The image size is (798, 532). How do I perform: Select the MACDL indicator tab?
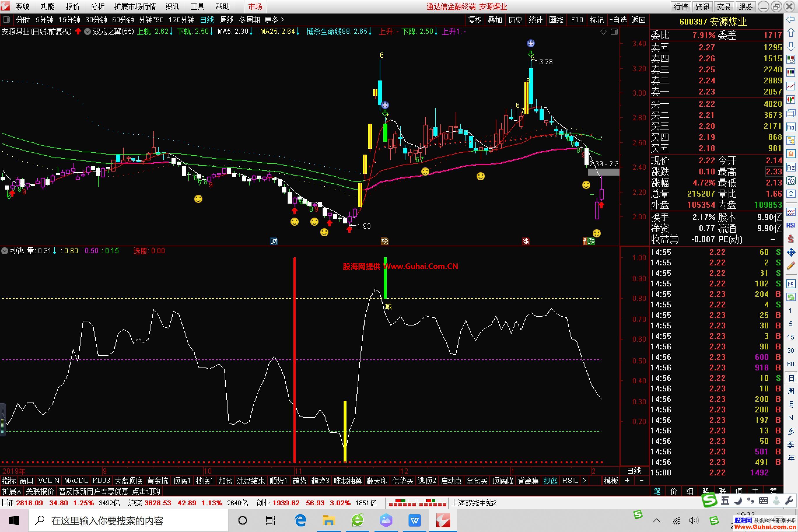tap(76, 480)
